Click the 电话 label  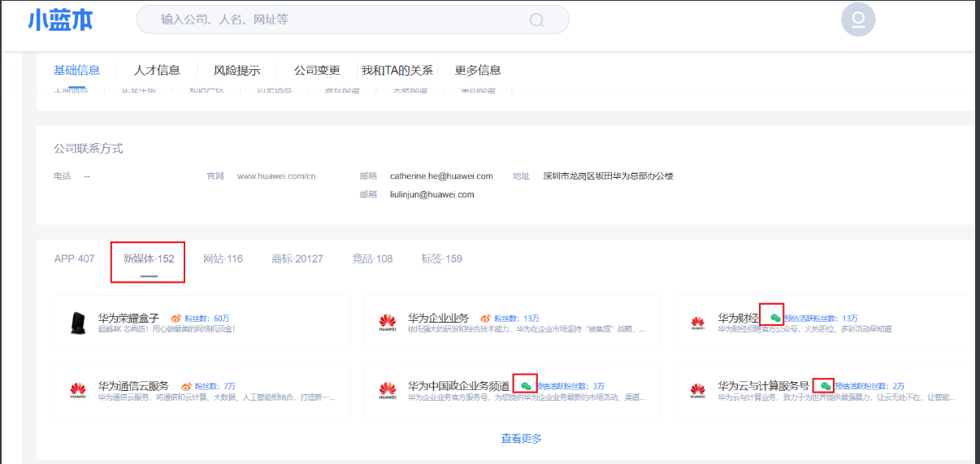pos(63,176)
